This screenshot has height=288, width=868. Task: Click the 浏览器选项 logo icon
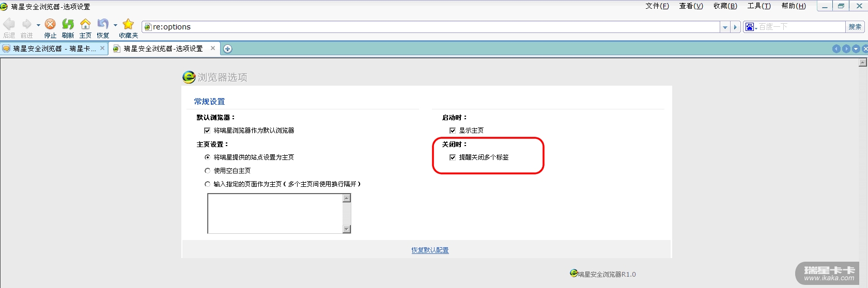[x=189, y=77]
